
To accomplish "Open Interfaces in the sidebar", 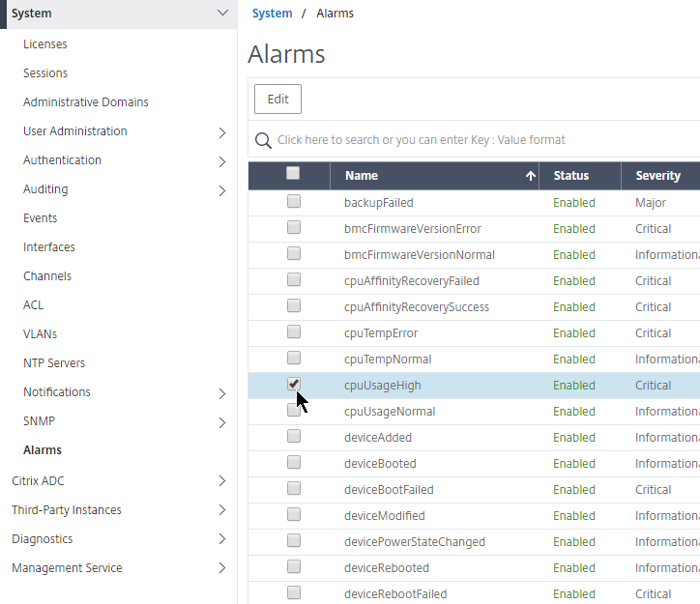I will pyautogui.click(x=49, y=247).
